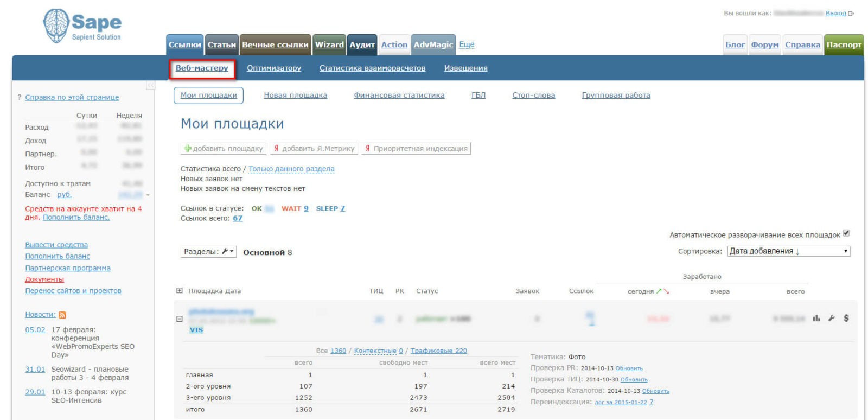This screenshot has width=868, height=420.
Task: Select Оптимизатору in the blue menu
Action: pos(274,68)
